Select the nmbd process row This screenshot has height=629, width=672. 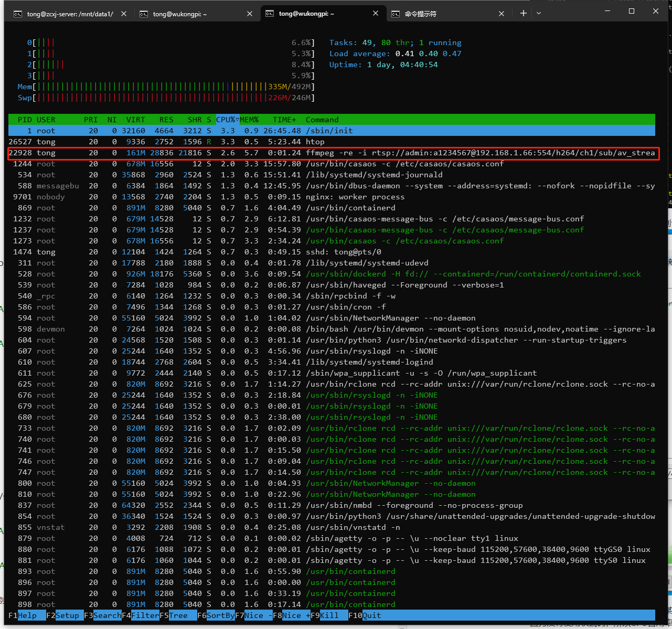(x=332, y=505)
